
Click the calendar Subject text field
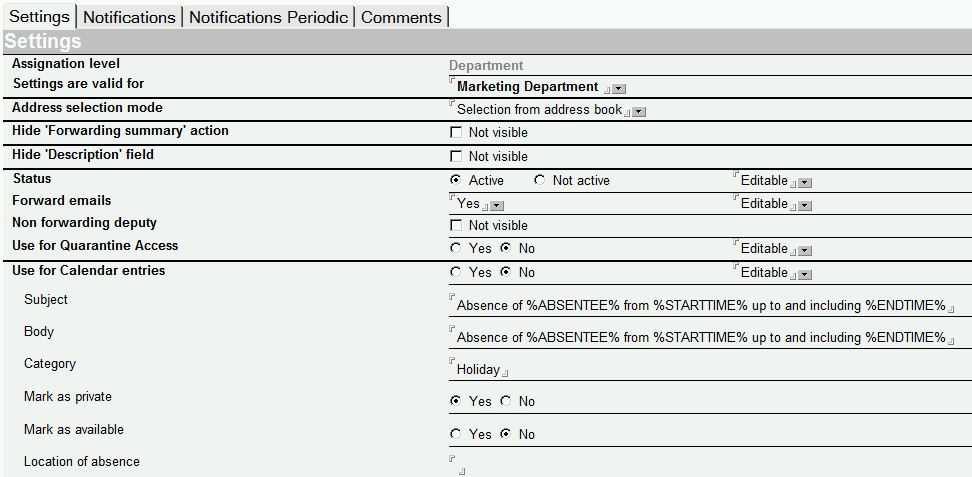coord(700,306)
